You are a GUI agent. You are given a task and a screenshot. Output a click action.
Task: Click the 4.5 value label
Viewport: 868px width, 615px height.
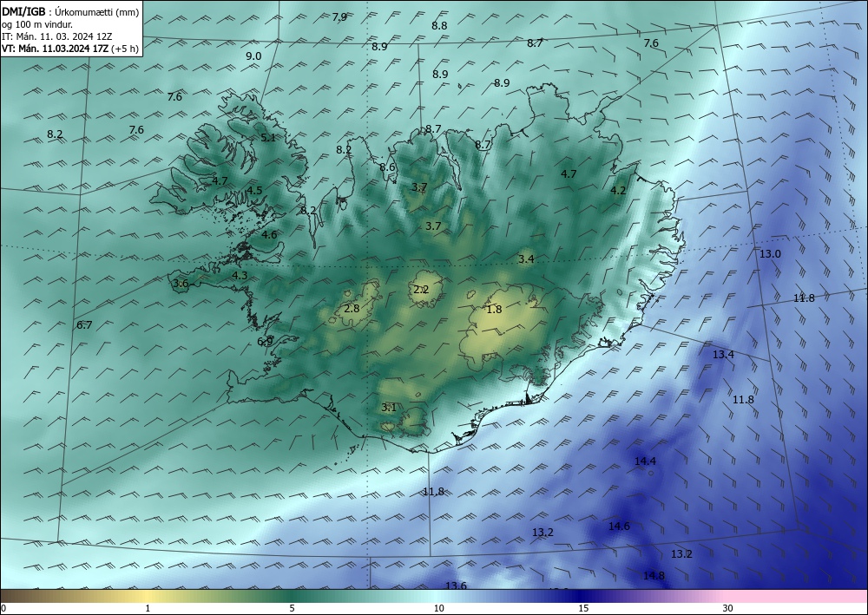click(254, 190)
